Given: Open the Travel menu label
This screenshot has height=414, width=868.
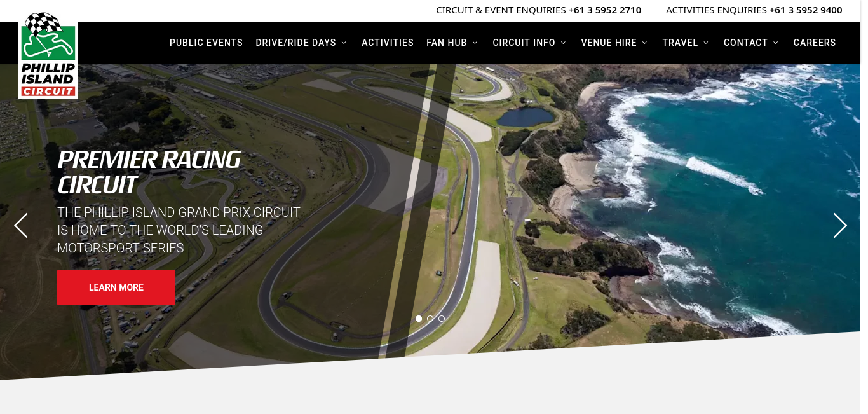Looking at the screenshot, I should (x=680, y=43).
